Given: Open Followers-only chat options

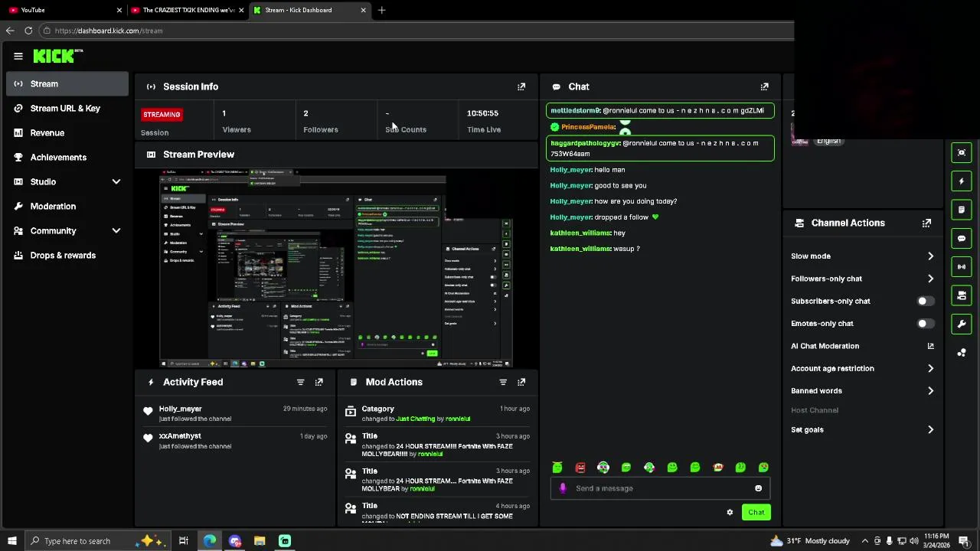Looking at the screenshot, I should (x=863, y=279).
